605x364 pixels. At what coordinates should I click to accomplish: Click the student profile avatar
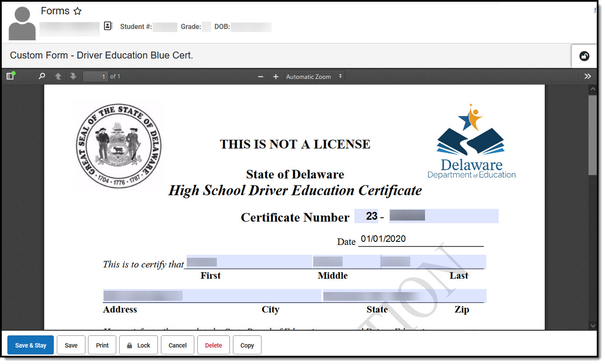coord(22,23)
